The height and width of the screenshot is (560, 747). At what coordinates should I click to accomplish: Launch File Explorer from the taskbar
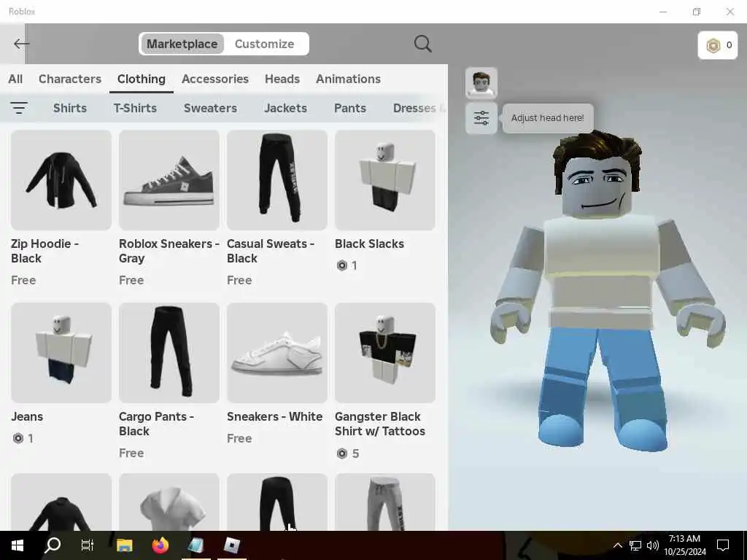[x=124, y=545]
